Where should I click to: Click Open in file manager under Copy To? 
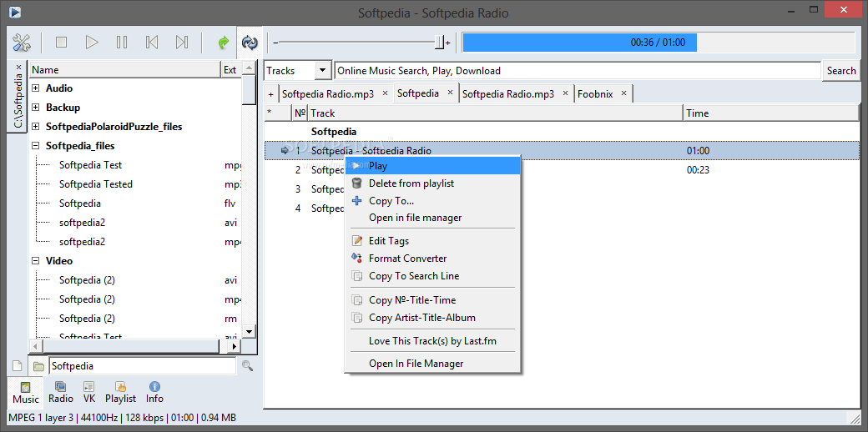432,218
